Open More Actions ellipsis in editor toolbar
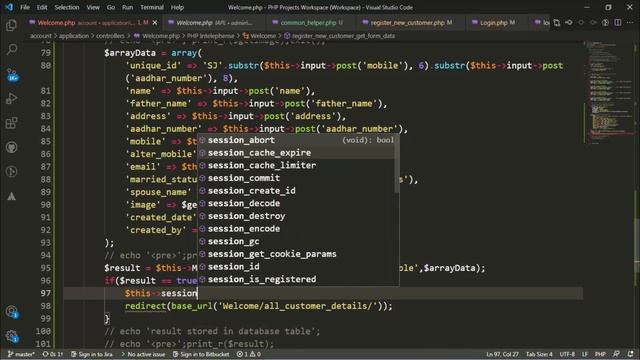The height and width of the screenshot is (360, 640). click(630, 22)
